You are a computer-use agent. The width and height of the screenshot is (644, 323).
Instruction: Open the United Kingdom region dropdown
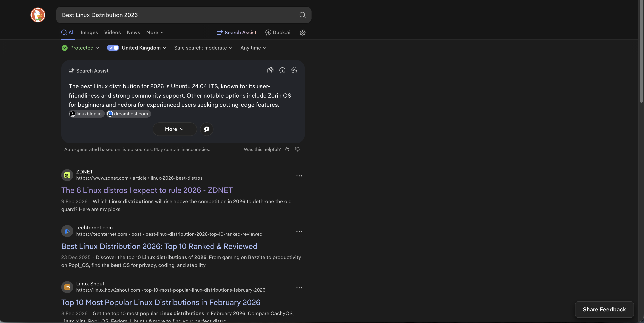pos(144,48)
